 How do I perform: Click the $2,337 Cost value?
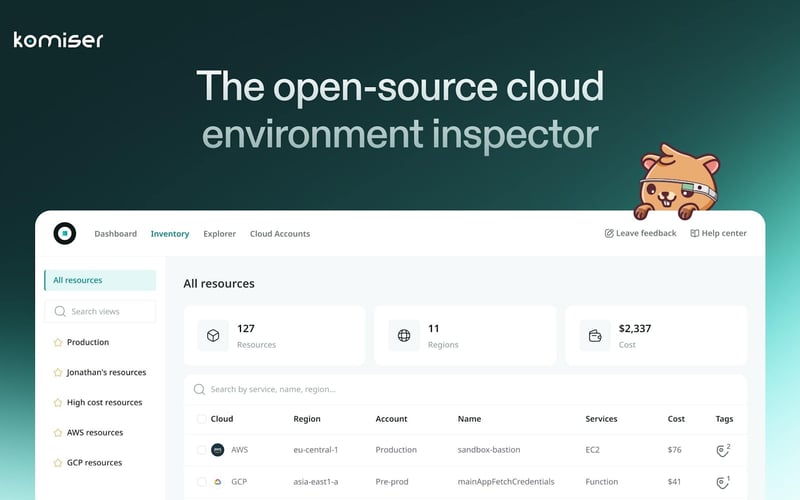(635, 329)
